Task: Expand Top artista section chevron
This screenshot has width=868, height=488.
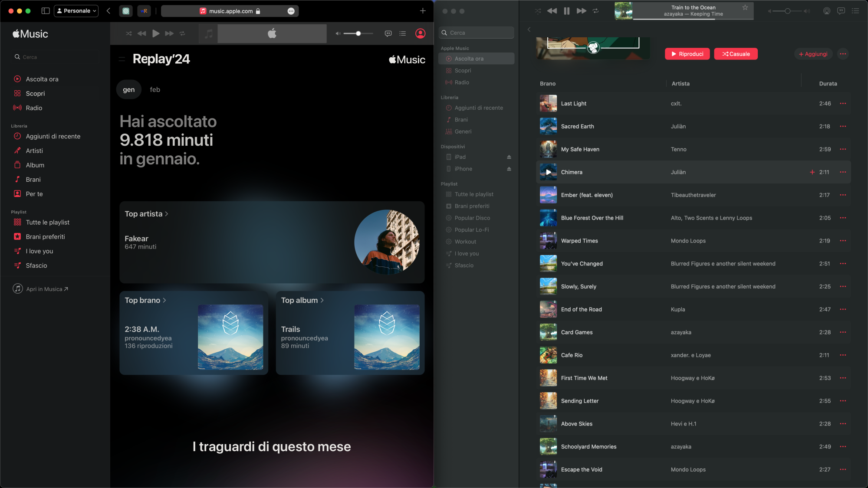Action: tap(167, 214)
